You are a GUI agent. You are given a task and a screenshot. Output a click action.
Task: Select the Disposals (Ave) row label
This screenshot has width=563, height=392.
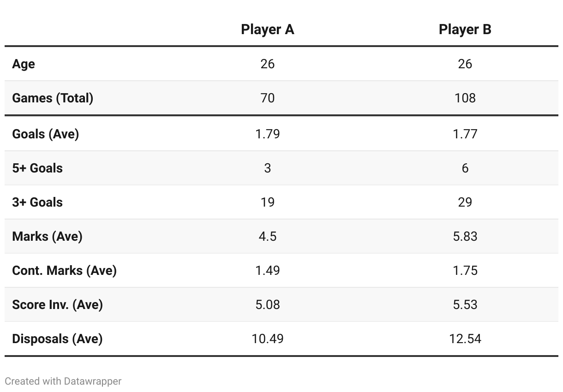pos(57,339)
